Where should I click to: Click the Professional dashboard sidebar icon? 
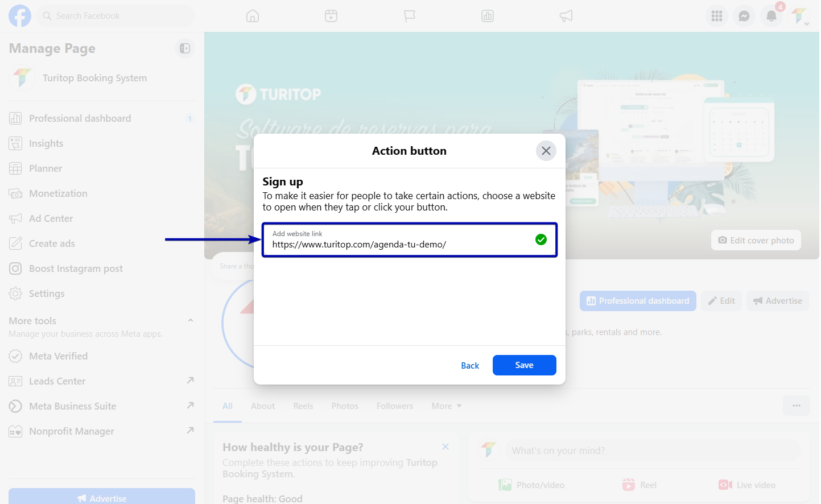[15, 118]
